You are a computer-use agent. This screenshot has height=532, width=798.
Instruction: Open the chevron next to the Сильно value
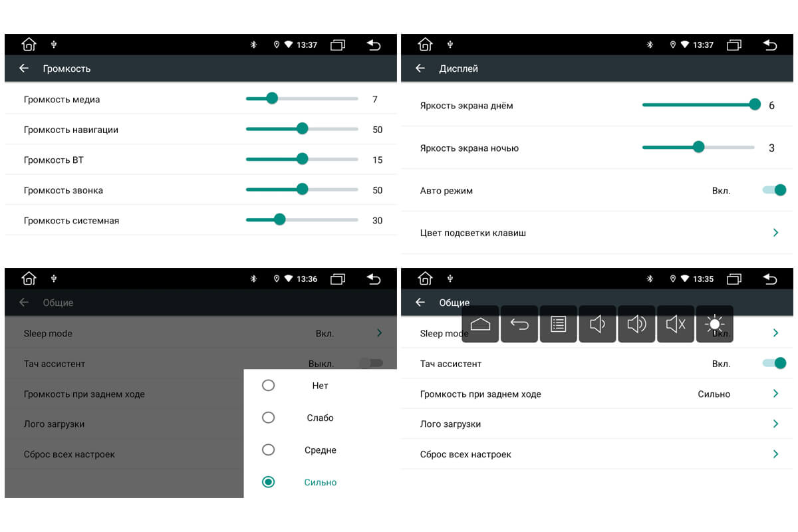tap(775, 394)
